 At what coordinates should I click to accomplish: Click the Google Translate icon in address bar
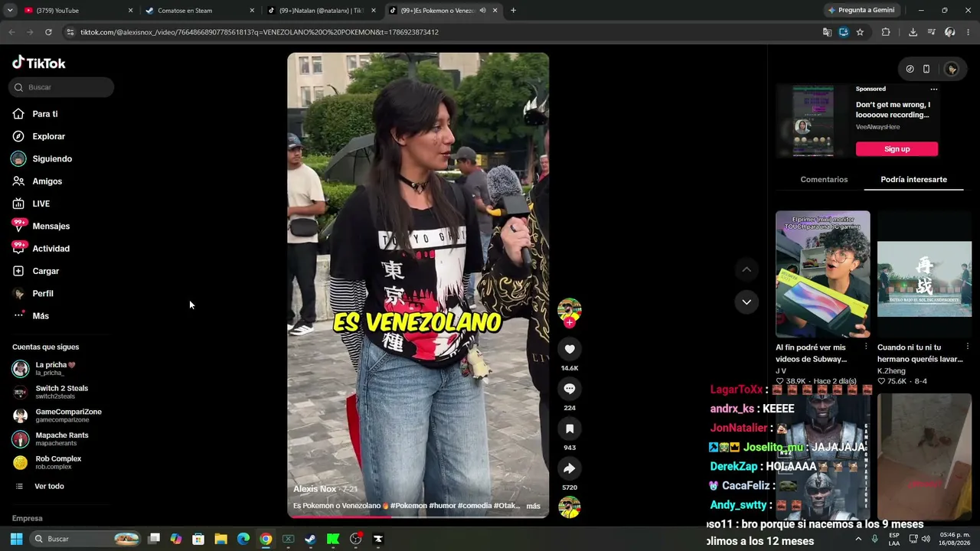(827, 32)
